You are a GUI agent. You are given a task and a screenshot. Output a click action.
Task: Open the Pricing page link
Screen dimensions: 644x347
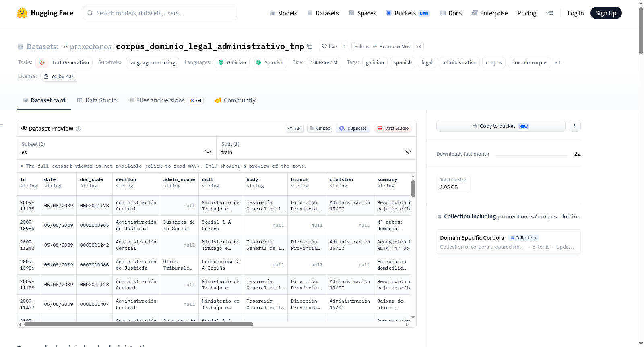[x=526, y=13]
